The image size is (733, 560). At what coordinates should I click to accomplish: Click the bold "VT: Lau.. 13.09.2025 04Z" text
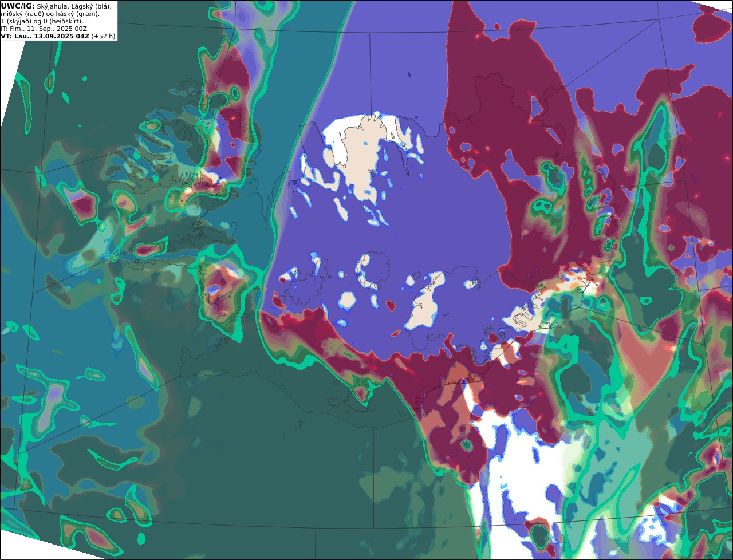pyautogui.click(x=45, y=36)
